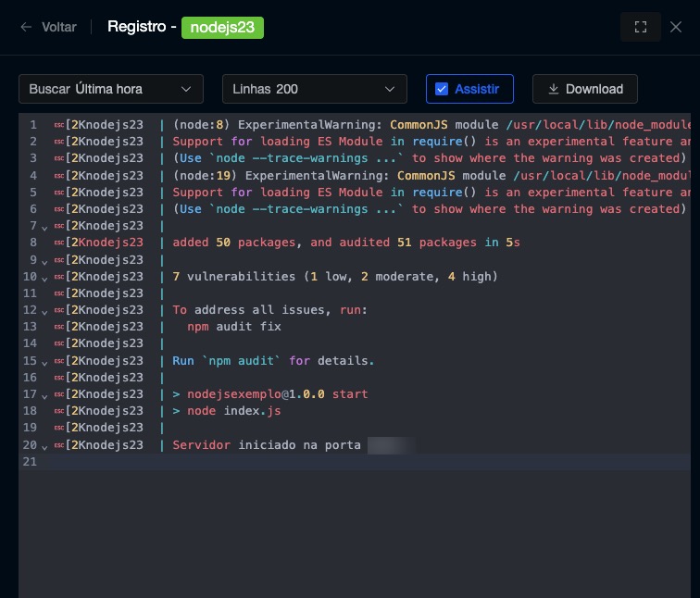This screenshot has height=598, width=700.
Task: Click the 'nodejsexemplo@1.0.0 start' text
Action: pos(277,394)
